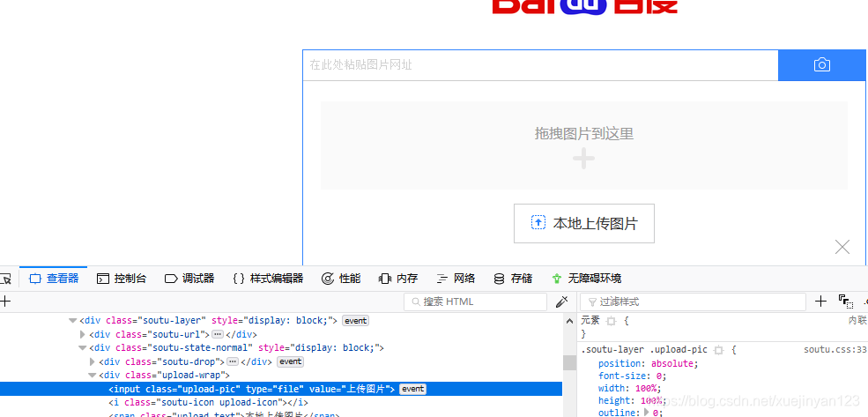
Task: Click the Baidu logo at top
Action: click(x=584, y=7)
